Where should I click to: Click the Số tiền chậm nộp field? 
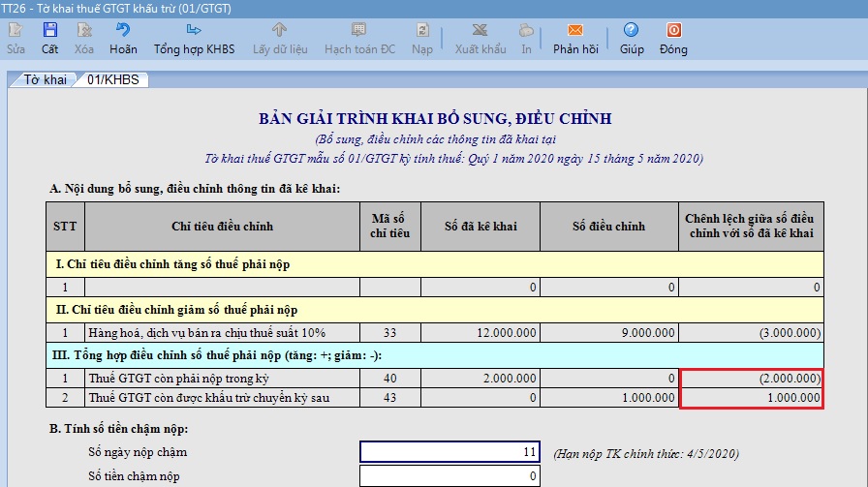(x=449, y=476)
